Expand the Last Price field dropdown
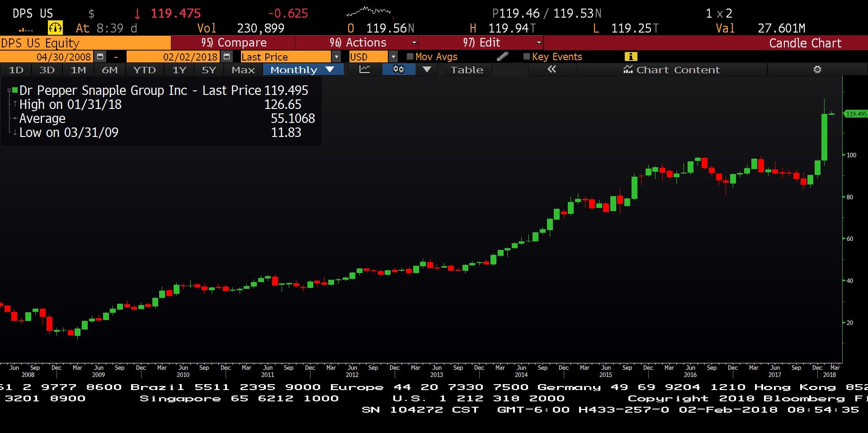Image resolution: width=868 pixels, height=433 pixels. coord(336,56)
